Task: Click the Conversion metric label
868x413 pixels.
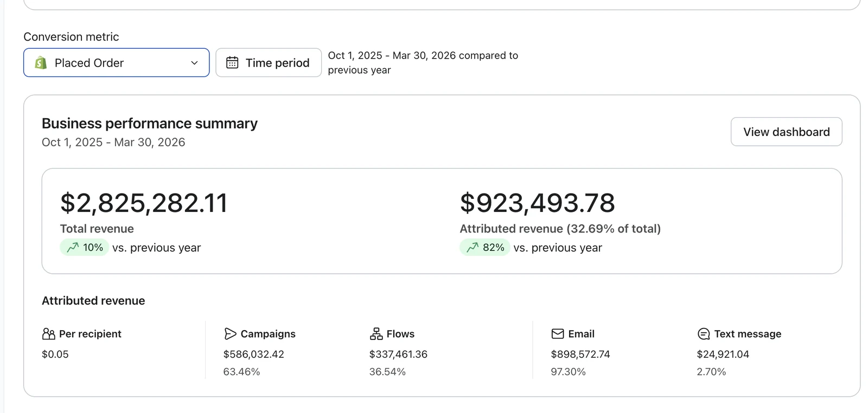Action: click(71, 37)
